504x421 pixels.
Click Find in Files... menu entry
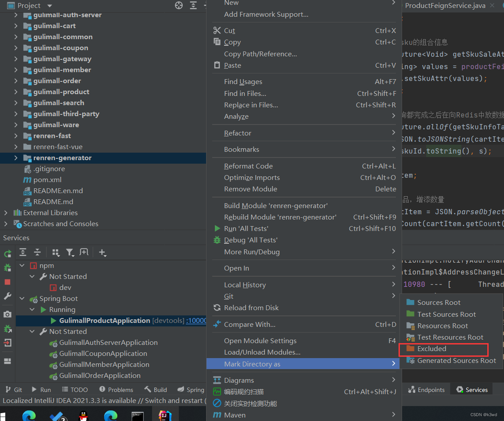tap(304, 94)
